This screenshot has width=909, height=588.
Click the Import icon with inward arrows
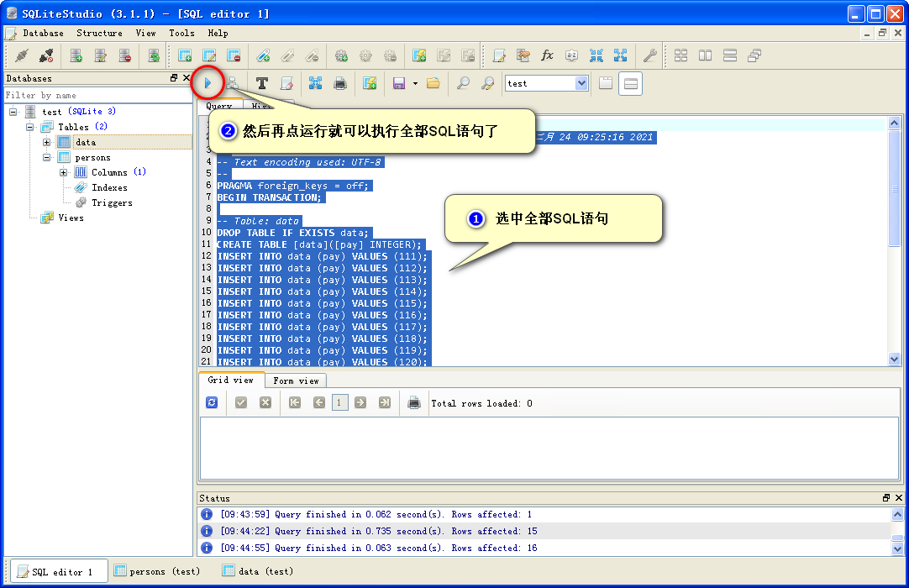click(x=596, y=55)
